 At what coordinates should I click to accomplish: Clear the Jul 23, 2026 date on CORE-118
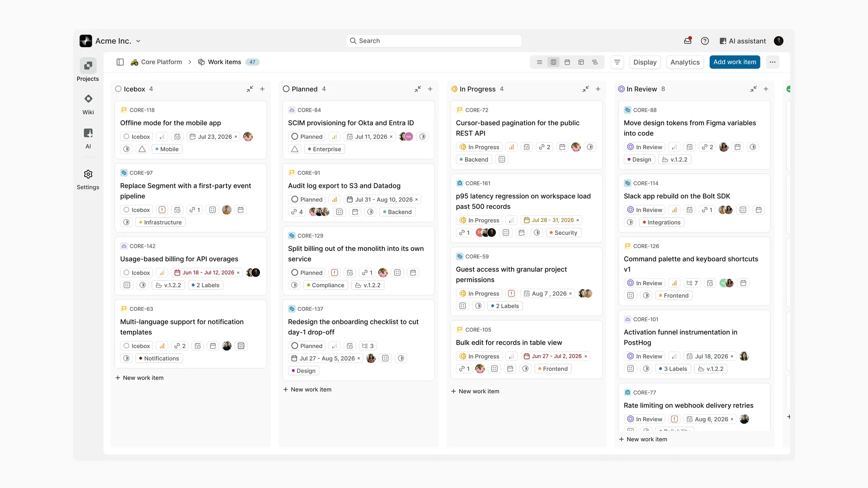[236, 136]
